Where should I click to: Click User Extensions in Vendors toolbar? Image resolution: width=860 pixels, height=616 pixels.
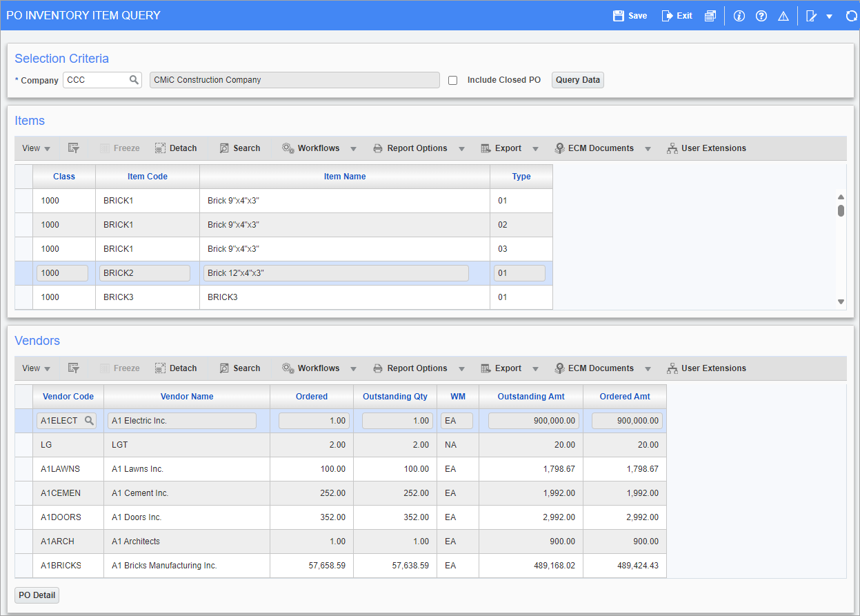coord(707,368)
